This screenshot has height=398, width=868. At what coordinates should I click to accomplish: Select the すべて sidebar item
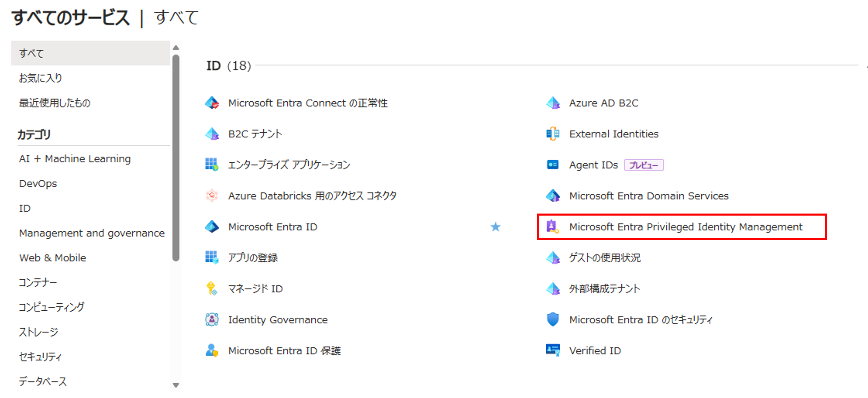point(90,53)
